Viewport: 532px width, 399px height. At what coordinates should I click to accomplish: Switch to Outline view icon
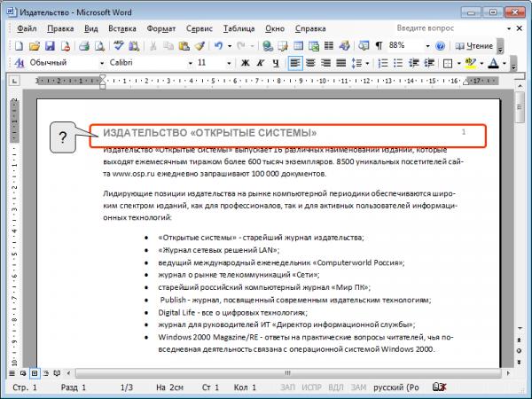pos(46,373)
